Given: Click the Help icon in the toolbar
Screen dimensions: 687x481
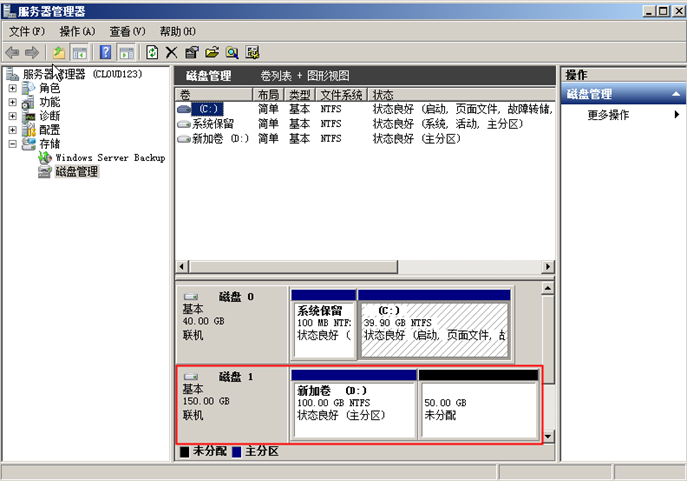Looking at the screenshot, I should [105, 52].
